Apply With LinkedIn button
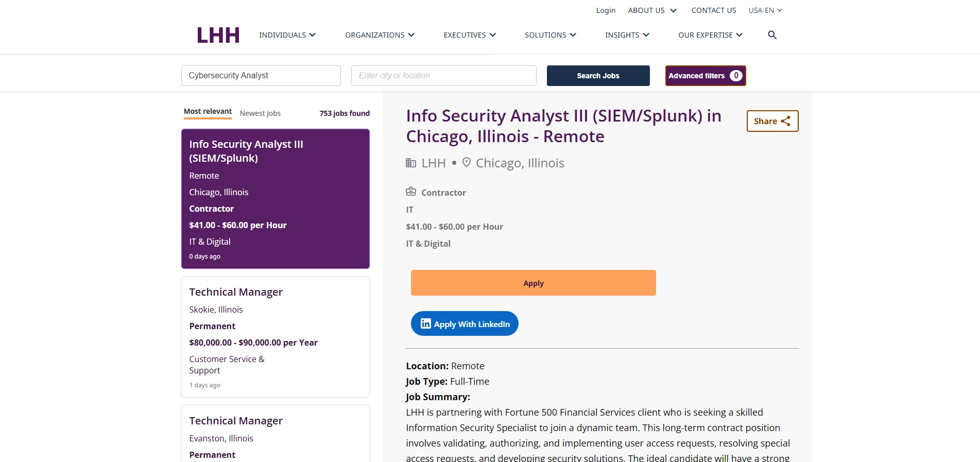The height and width of the screenshot is (462, 980). [x=465, y=323]
